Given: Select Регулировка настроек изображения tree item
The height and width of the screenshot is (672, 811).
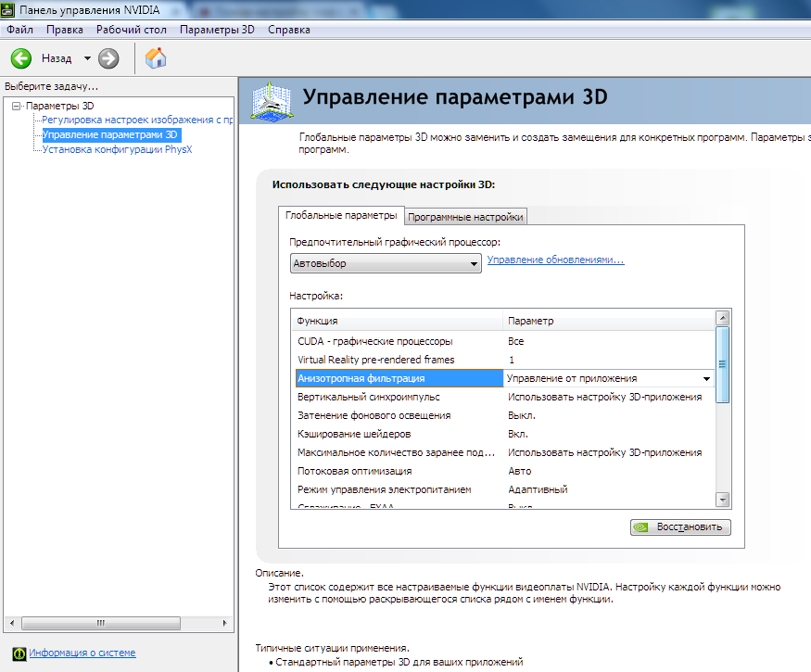Looking at the screenshot, I should point(137,120).
